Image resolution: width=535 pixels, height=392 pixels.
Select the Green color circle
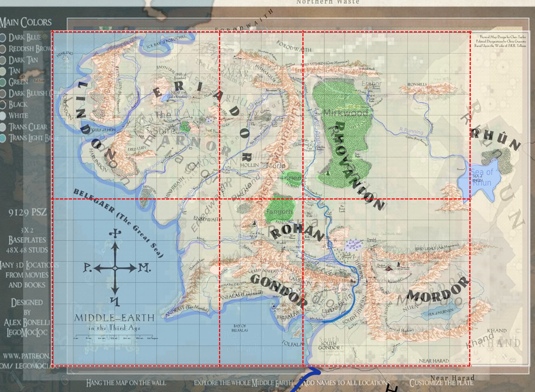point(3,82)
